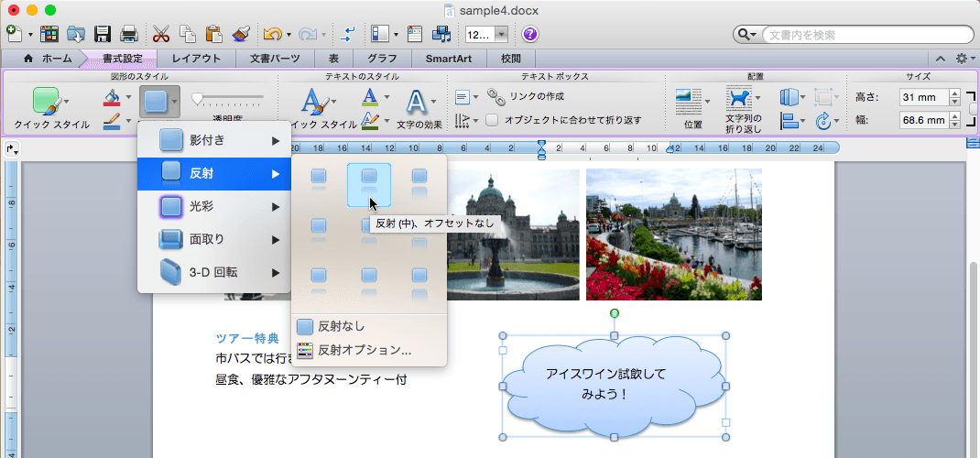Open 反射オプション... reflection options
Image resolution: width=980 pixels, height=458 pixels.
pyautogui.click(x=364, y=349)
